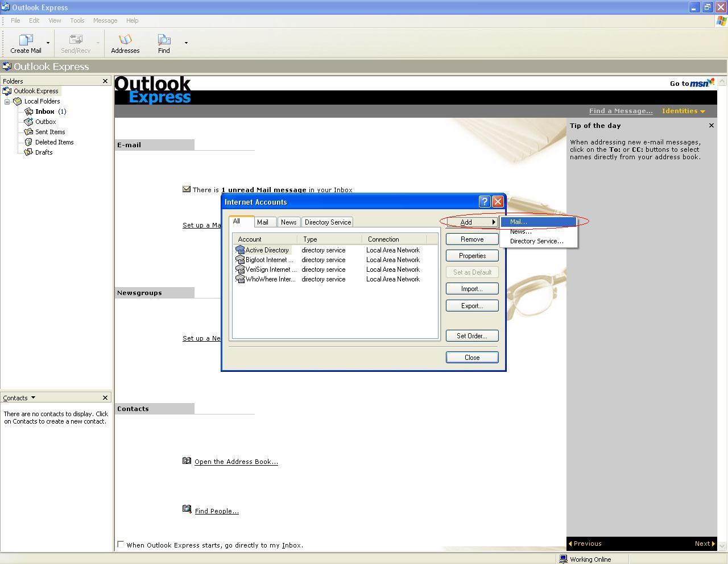Image resolution: width=728 pixels, height=564 pixels.
Task: Collapse the Local Folders tree node
Action: pyautogui.click(x=7, y=102)
